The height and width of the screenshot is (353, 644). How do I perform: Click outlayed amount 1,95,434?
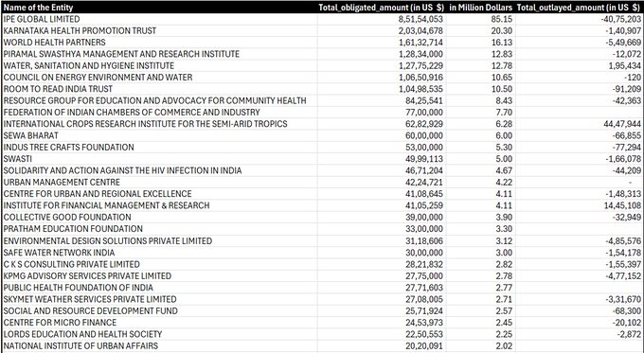tap(625, 65)
